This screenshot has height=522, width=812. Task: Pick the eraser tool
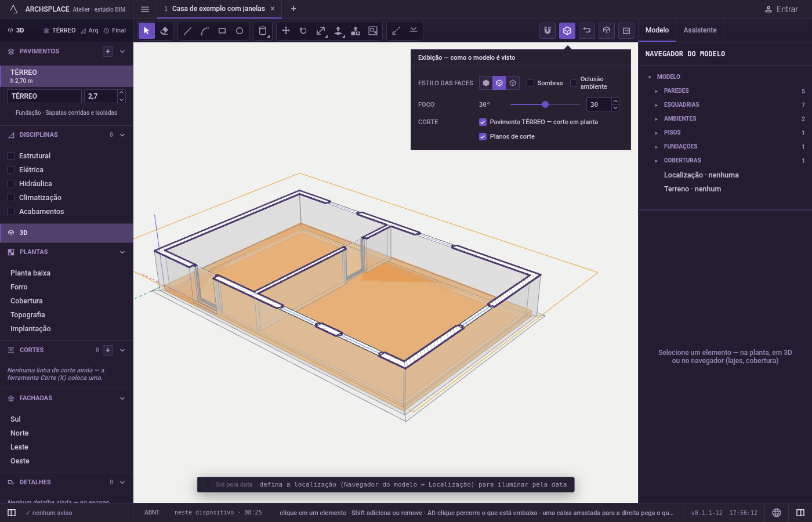[164, 31]
